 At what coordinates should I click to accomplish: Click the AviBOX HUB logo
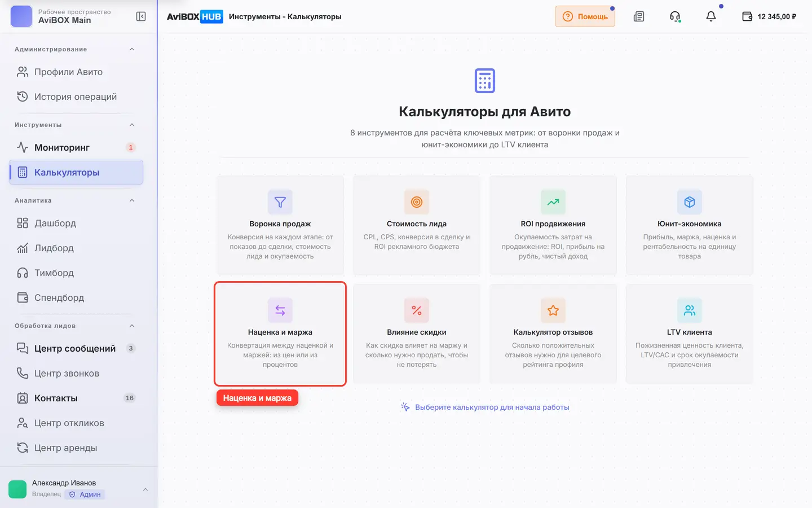tap(195, 16)
